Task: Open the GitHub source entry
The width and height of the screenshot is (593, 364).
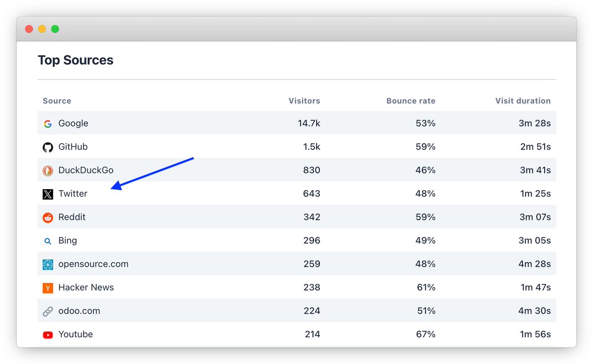Action: coord(73,147)
